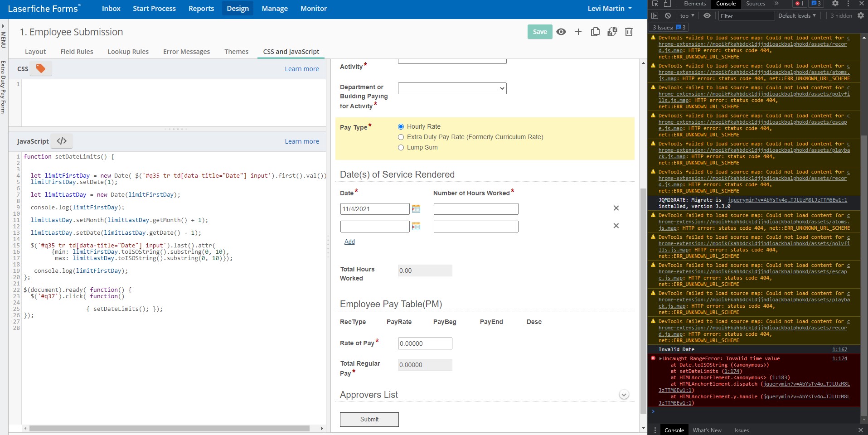Switch to the Field Rules tab
Screen dimensions: 868x435
[x=77, y=52]
